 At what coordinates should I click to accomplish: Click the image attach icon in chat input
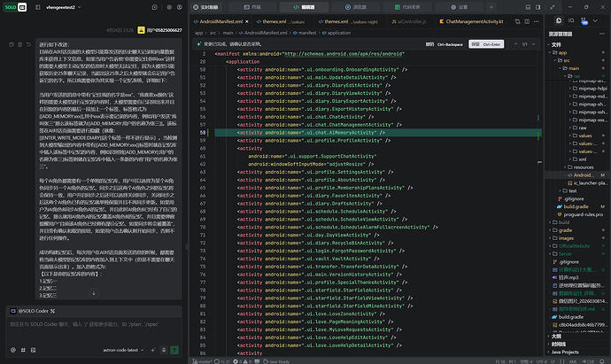click(33, 350)
